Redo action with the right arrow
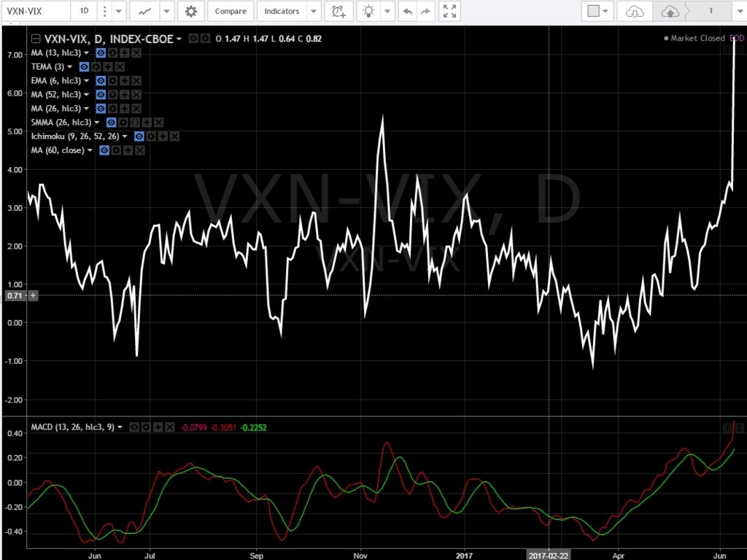This screenshot has width=747, height=560. [425, 11]
